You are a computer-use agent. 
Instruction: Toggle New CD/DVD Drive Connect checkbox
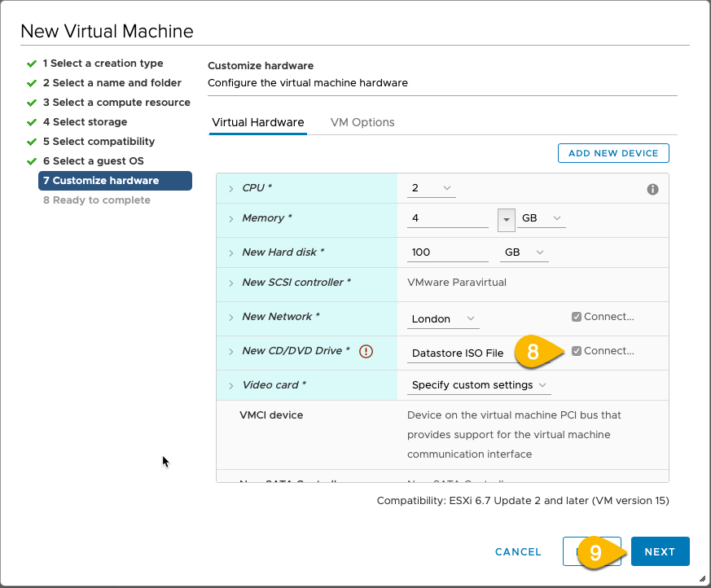tap(577, 351)
